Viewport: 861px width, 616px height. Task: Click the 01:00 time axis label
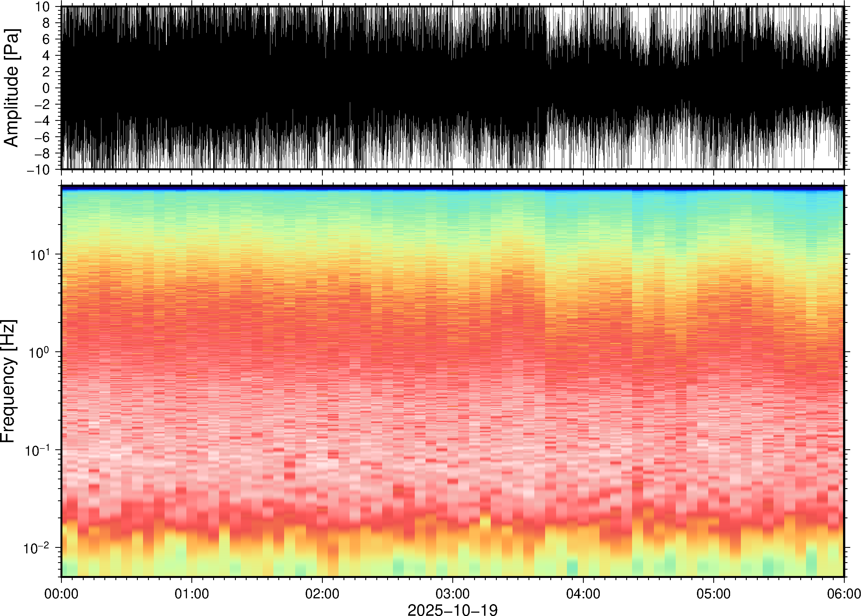(192, 594)
